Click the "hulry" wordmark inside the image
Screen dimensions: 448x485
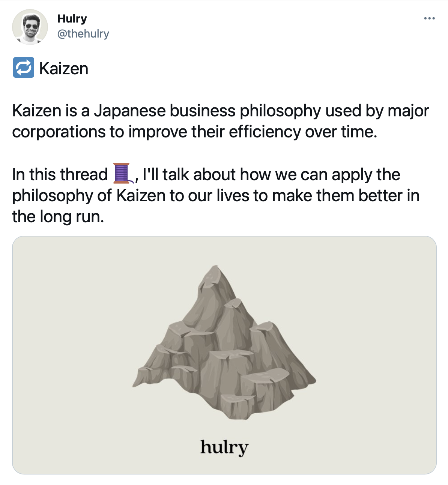click(x=224, y=447)
